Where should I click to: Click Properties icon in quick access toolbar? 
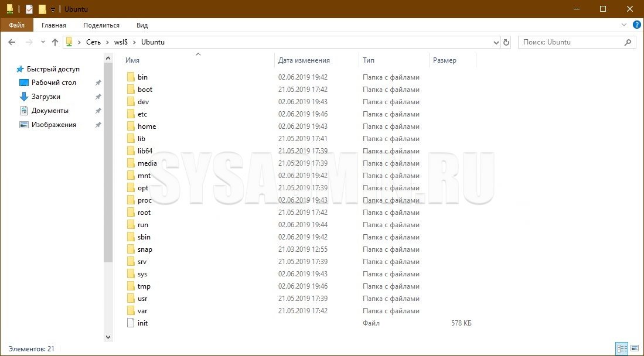click(29, 9)
